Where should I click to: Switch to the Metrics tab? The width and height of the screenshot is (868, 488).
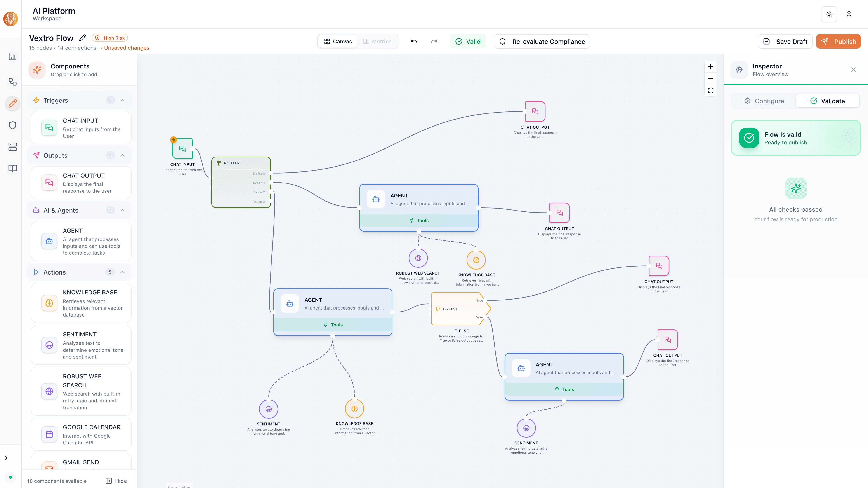point(377,41)
